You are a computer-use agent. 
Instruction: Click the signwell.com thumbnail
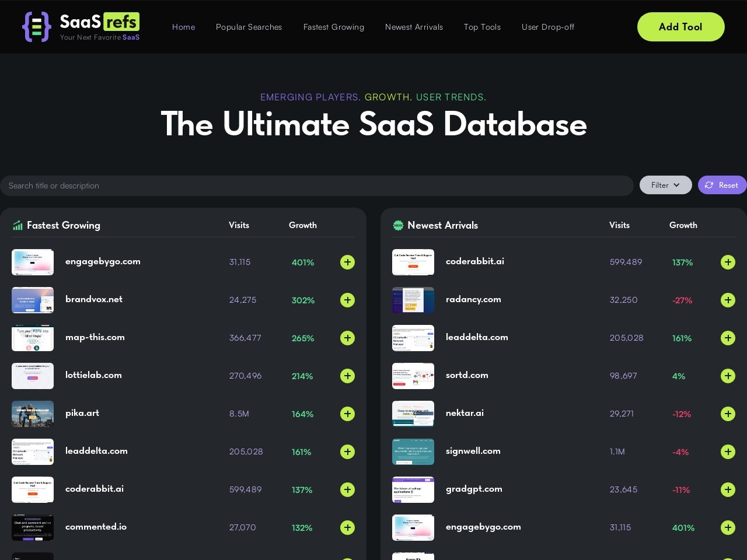point(413,452)
